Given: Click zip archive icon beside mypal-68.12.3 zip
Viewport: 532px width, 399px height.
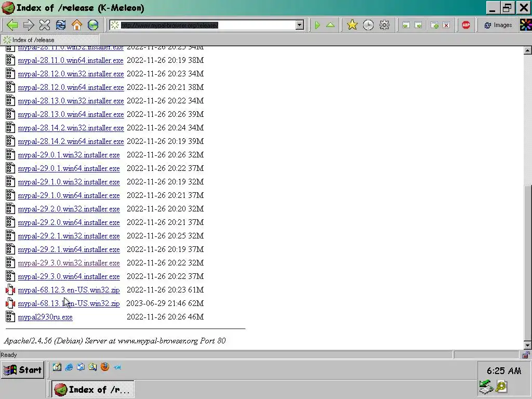Looking at the screenshot, I should tap(10, 290).
